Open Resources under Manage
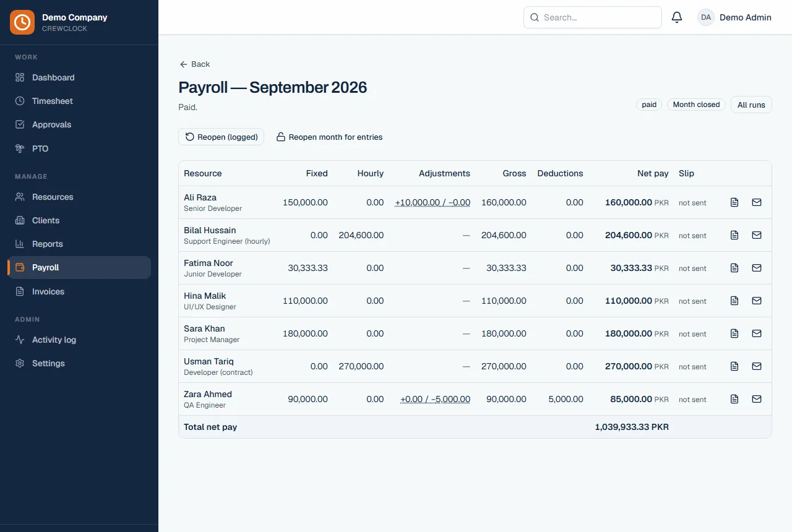The image size is (792, 532). (79, 197)
